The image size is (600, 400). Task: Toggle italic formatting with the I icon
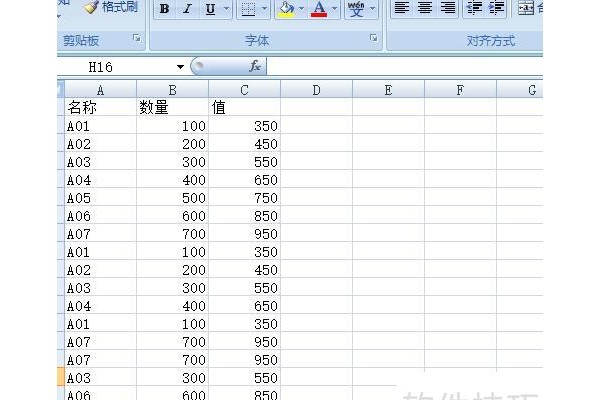pos(188,8)
